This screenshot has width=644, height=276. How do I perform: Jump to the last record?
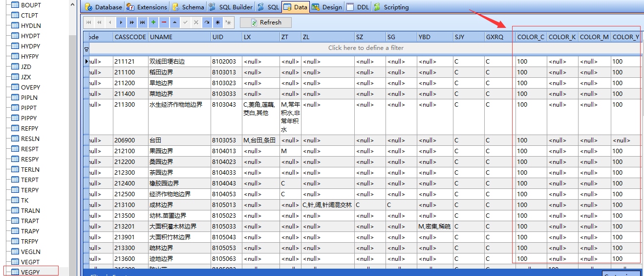(142, 23)
